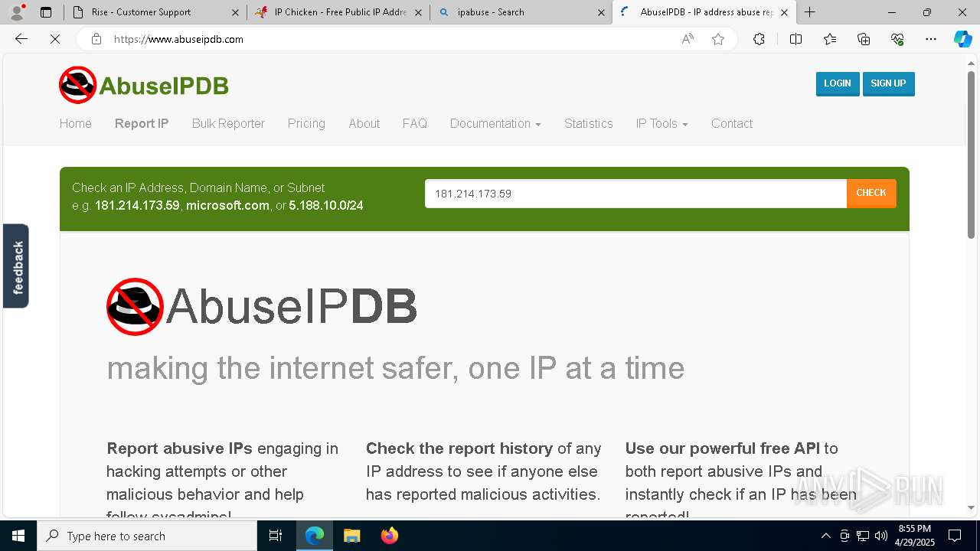Open the clock showing 8:55 PM
The height and width of the screenshot is (551, 980).
pyautogui.click(x=915, y=536)
